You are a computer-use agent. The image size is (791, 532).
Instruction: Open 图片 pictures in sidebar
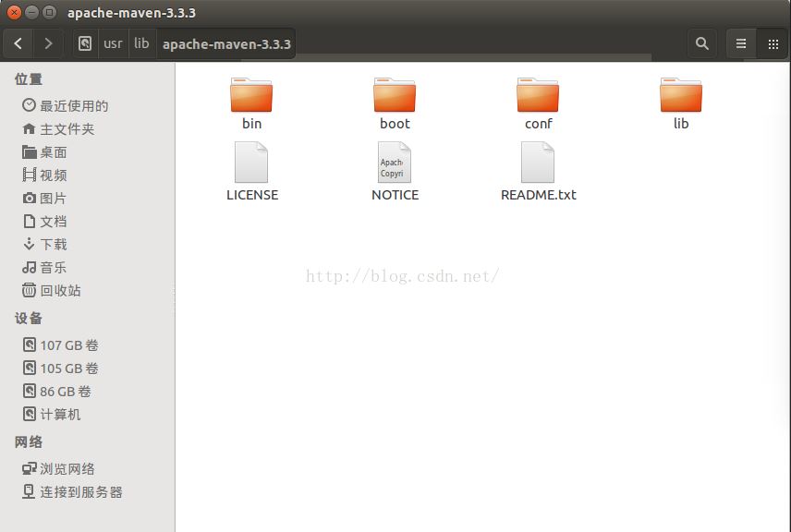[x=88, y=199]
